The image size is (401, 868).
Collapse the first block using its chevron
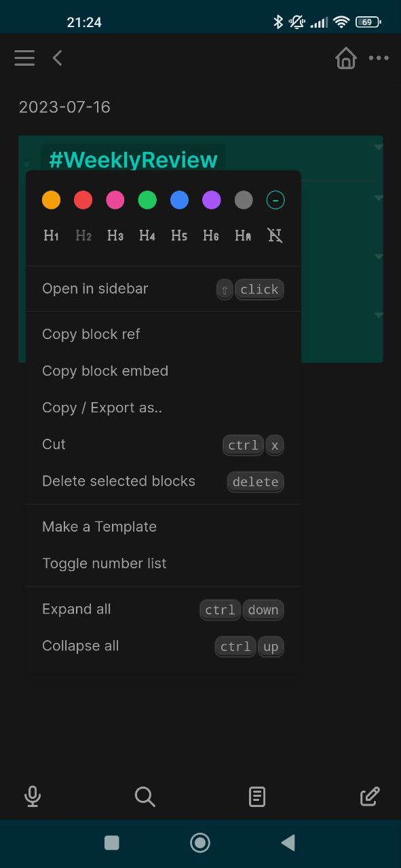click(x=377, y=146)
